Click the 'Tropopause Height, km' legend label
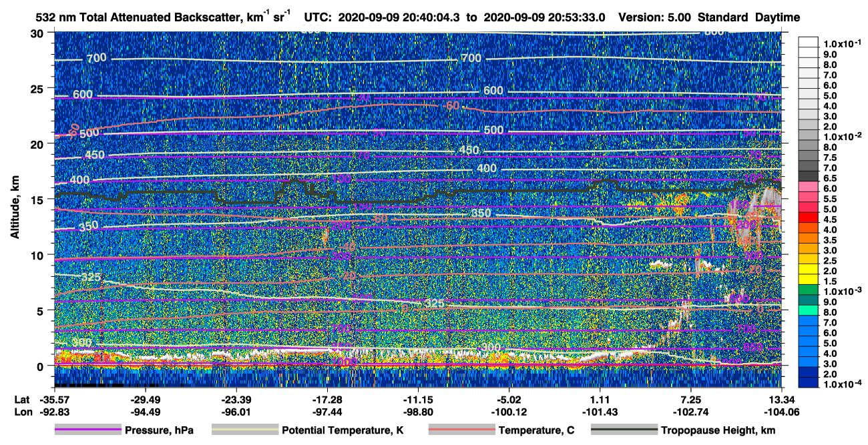This screenshot has height=445, width=868. point(718,430)
